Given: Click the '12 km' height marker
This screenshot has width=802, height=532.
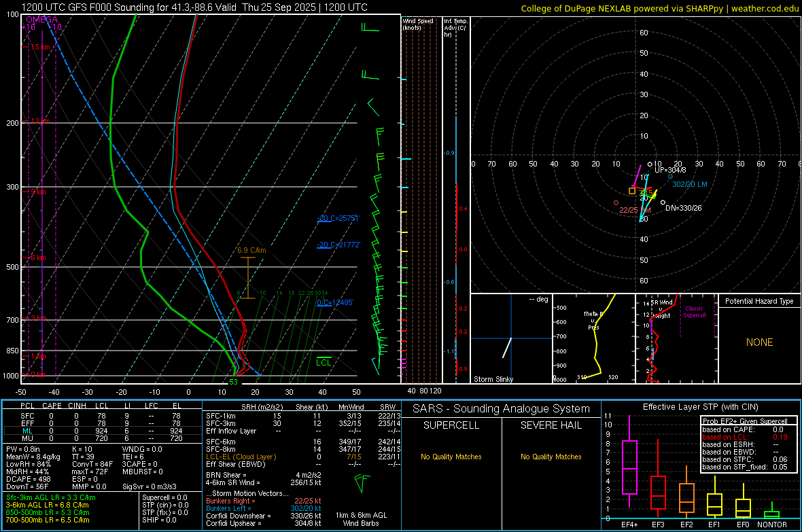Looking at the screenshot, I should pos(40,121).
